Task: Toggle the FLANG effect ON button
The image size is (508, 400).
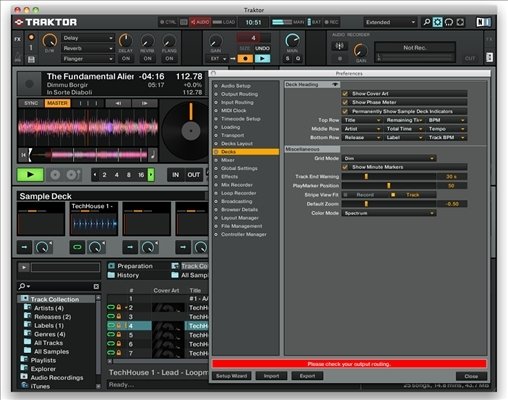Action: click(x=169, y=59)
